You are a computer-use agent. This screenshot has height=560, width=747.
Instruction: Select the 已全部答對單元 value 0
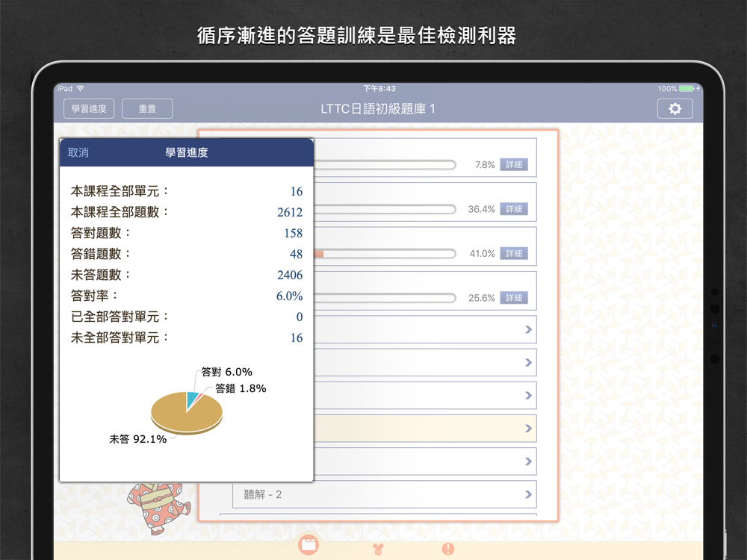tap(300, 317)
